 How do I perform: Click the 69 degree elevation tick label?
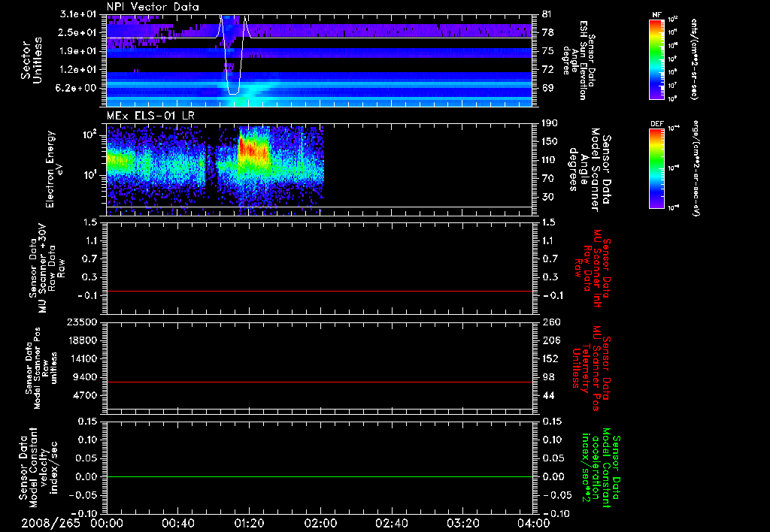tap(547, 88)
